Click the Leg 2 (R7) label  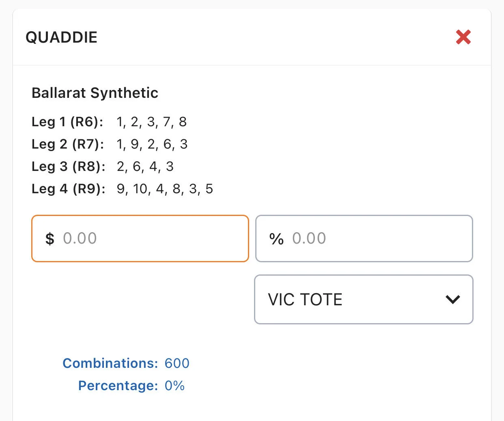[x=68, y=144]
